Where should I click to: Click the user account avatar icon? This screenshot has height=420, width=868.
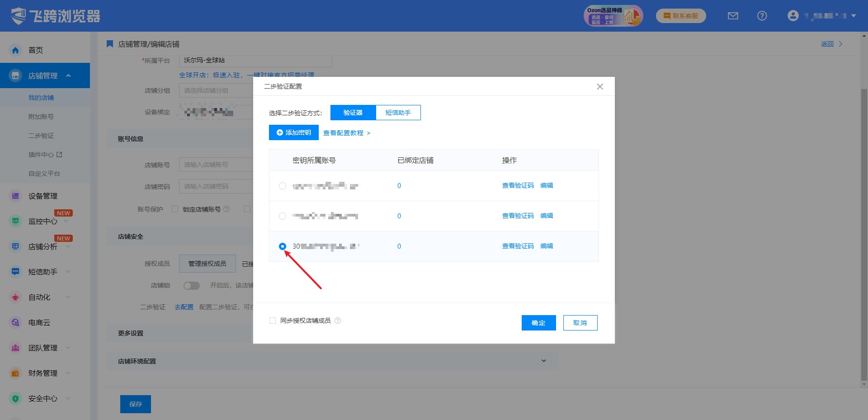point(793,16)
